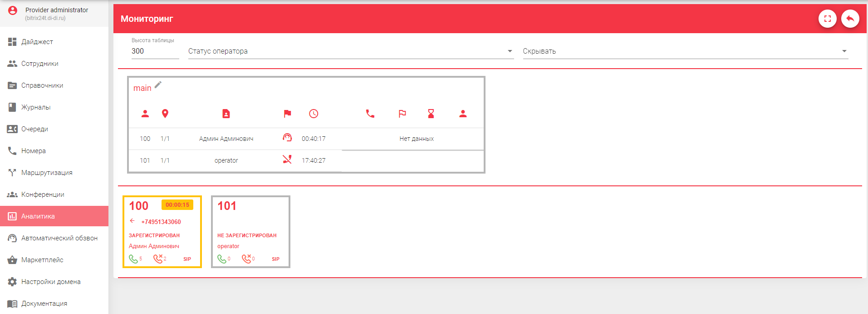Click the SIP label on card 101
Image resolution: width=868 pixels, height=314 pixels.
pyautogui.click(x=275, y=259)
